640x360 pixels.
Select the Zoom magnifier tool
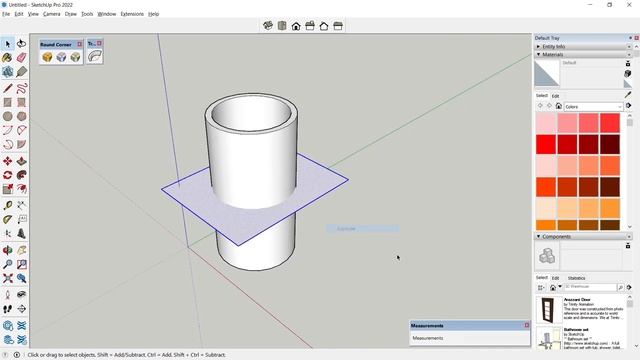(8, 264)
